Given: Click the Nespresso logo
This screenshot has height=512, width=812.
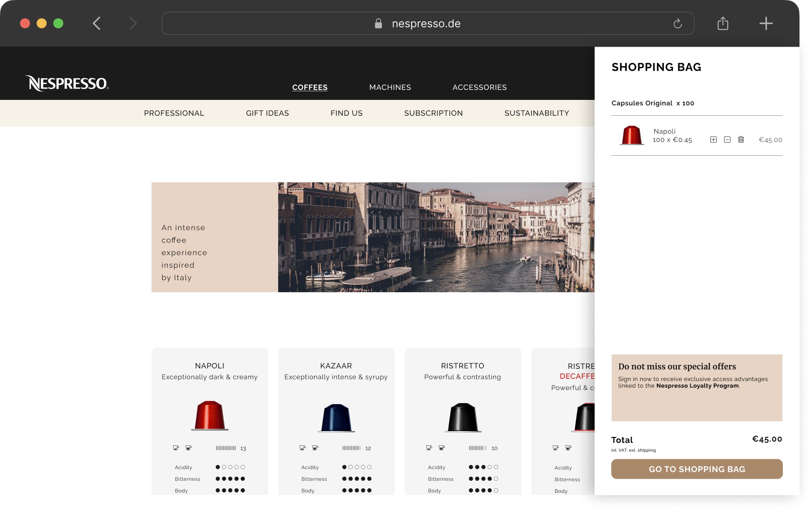Looking at the screenshot, I should [x=67, y=83].
